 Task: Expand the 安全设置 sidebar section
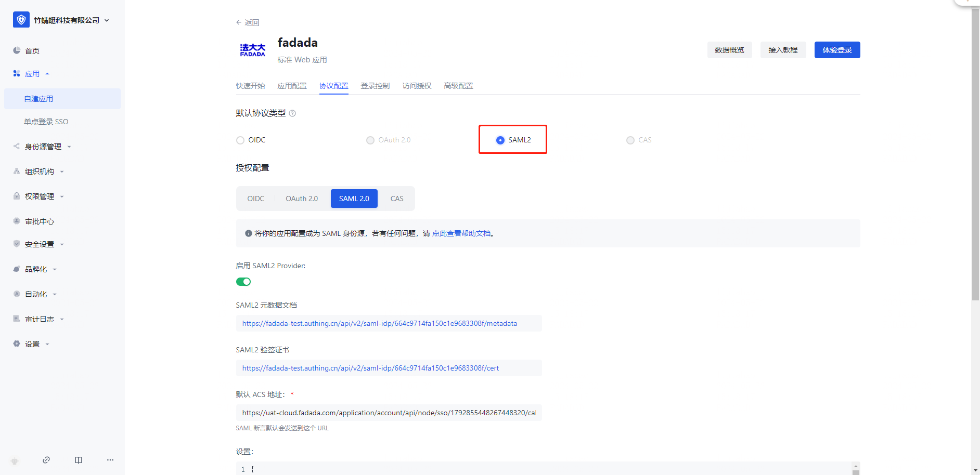[62, 244]
